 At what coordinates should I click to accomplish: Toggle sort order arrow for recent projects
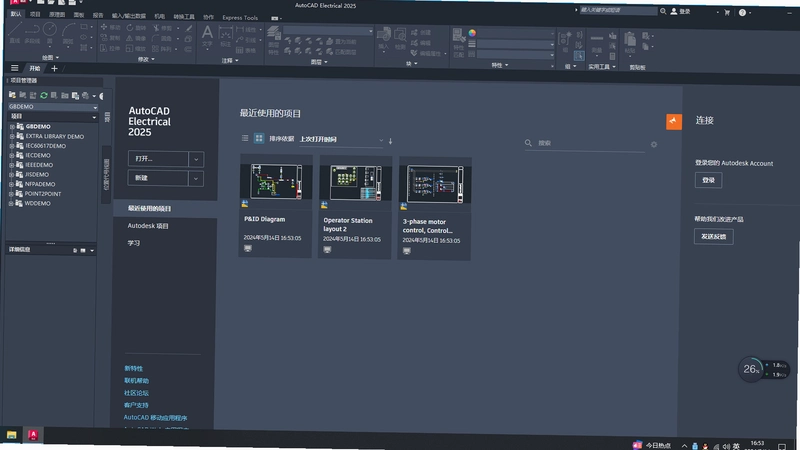point(390,141)
